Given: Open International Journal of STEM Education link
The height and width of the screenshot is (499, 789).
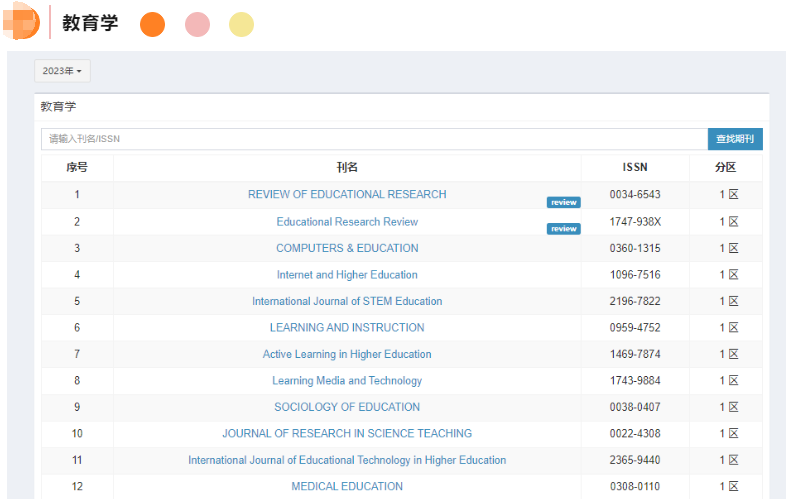Looking at the screenshot, I should [x=347, y=301].
